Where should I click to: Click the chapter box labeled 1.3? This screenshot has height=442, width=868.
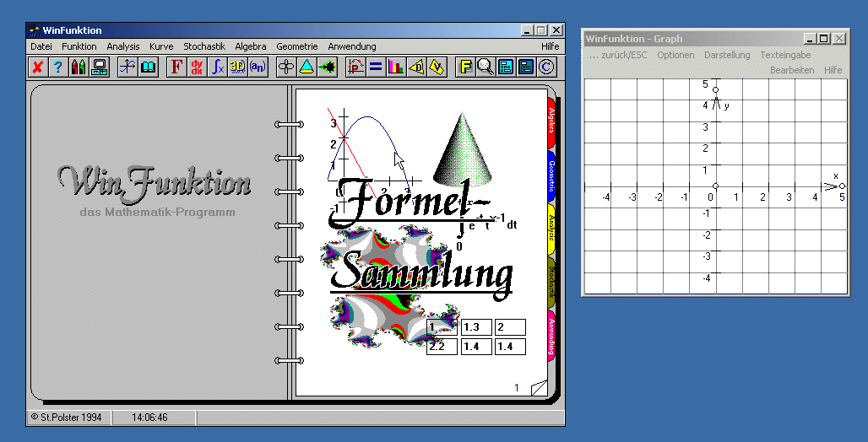click(x=476, y=327)
